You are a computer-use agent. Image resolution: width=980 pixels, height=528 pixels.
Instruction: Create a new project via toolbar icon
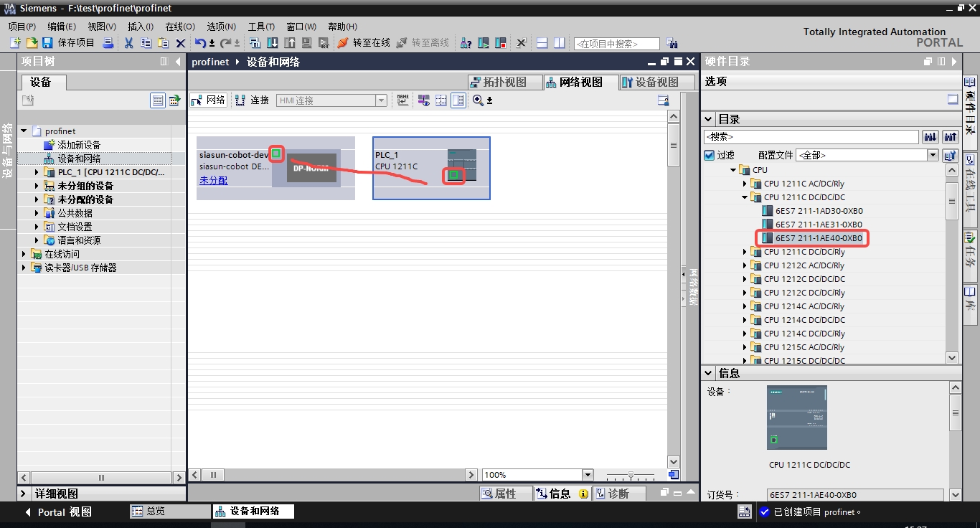[x=15, y=43]
